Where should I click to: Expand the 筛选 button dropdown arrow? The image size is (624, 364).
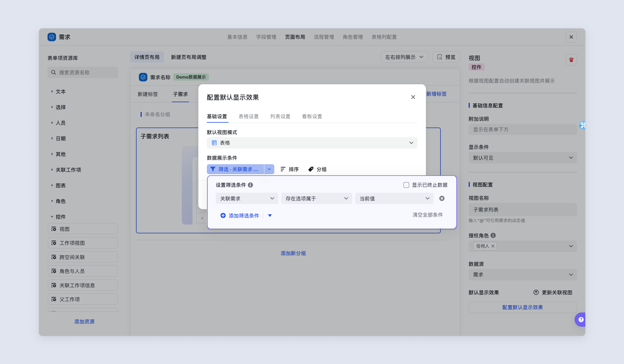tap(269, 169)
